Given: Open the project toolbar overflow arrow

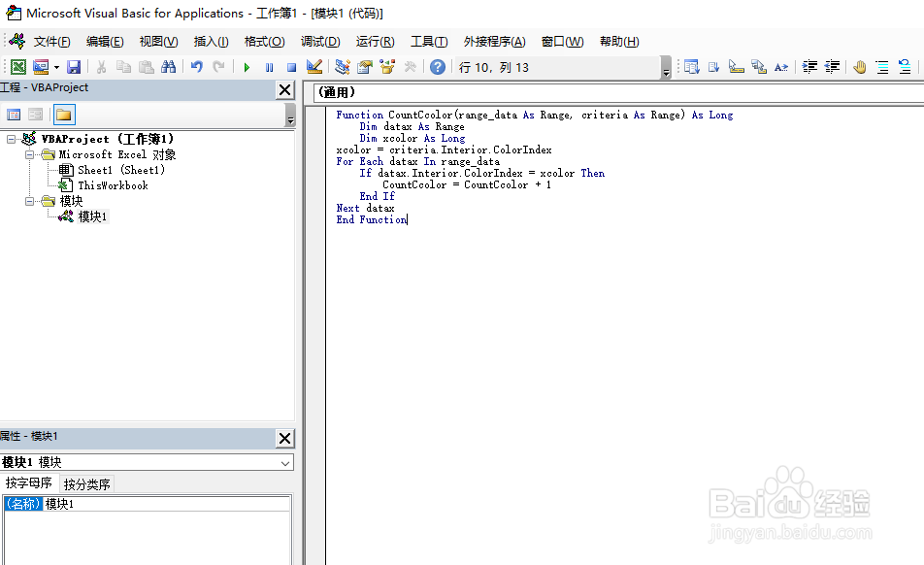Looking at the screenshot, I should [x=290, y=115].
